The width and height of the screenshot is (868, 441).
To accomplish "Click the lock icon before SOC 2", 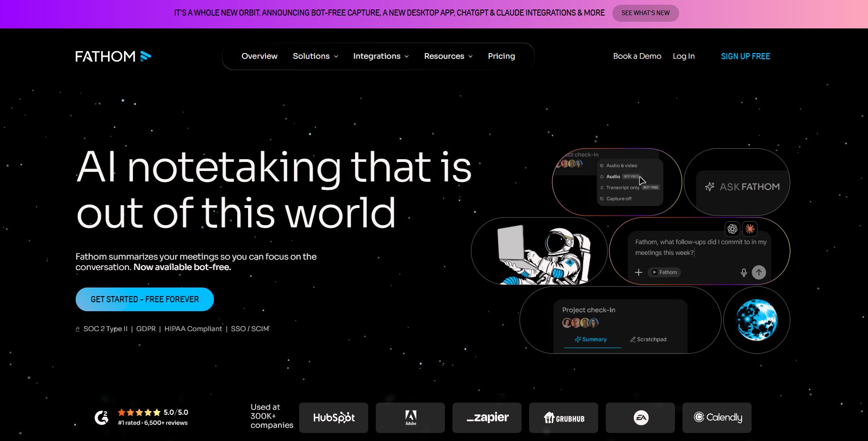I will [x=78, y=329].
